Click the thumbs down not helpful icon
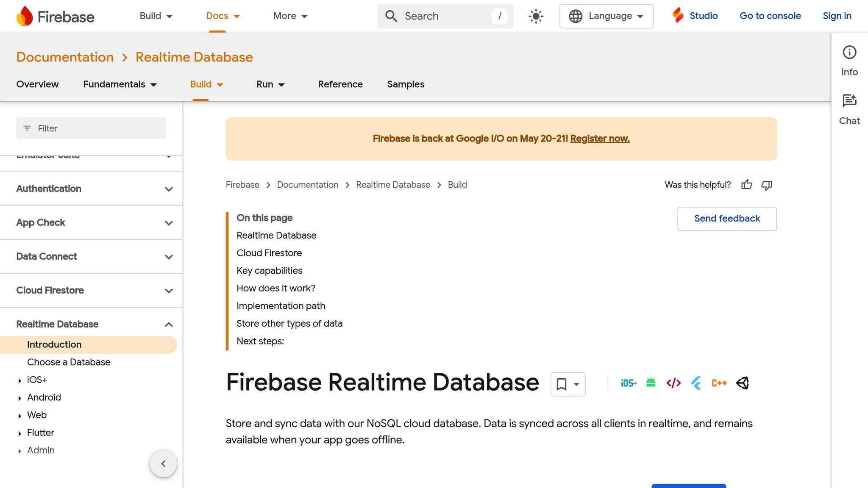Viewport: 868px width, 488px height. click(767, 185)
